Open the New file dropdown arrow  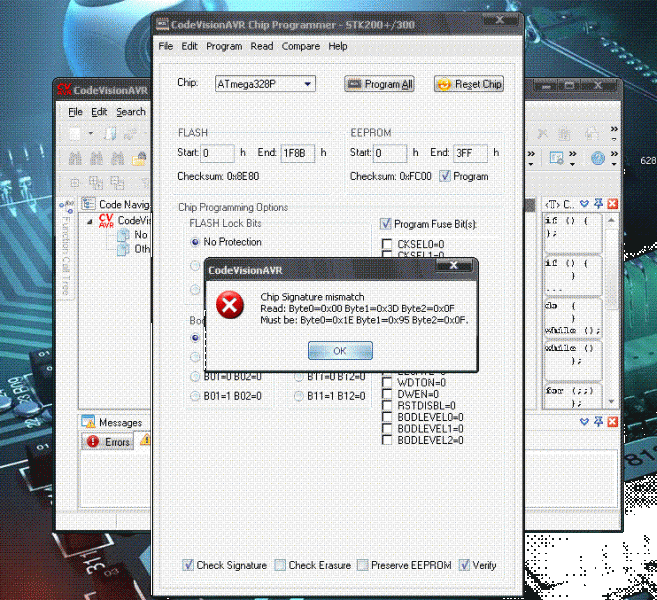click(x=91, y=134)
